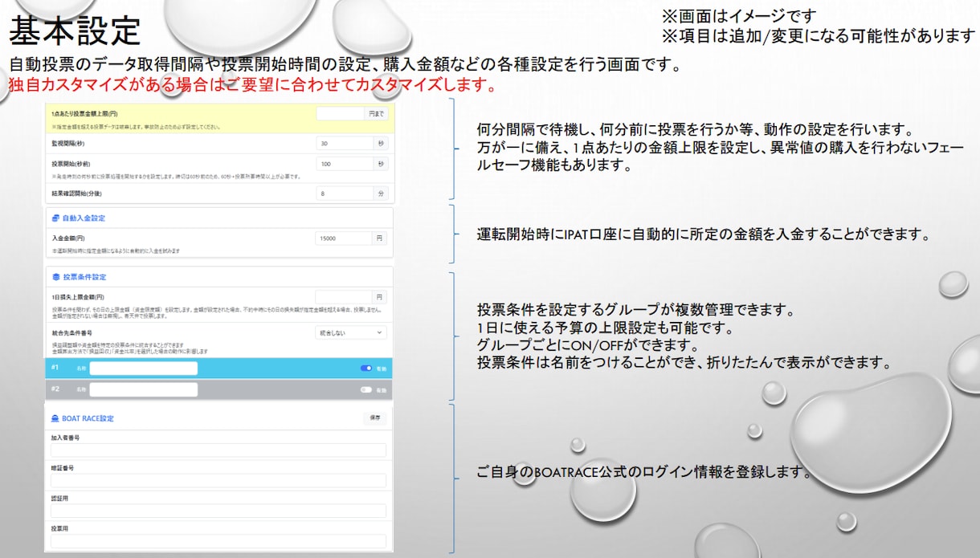Expand the #1 voting condition row
This screenshot has width=980, height=558.
(219, 369)
